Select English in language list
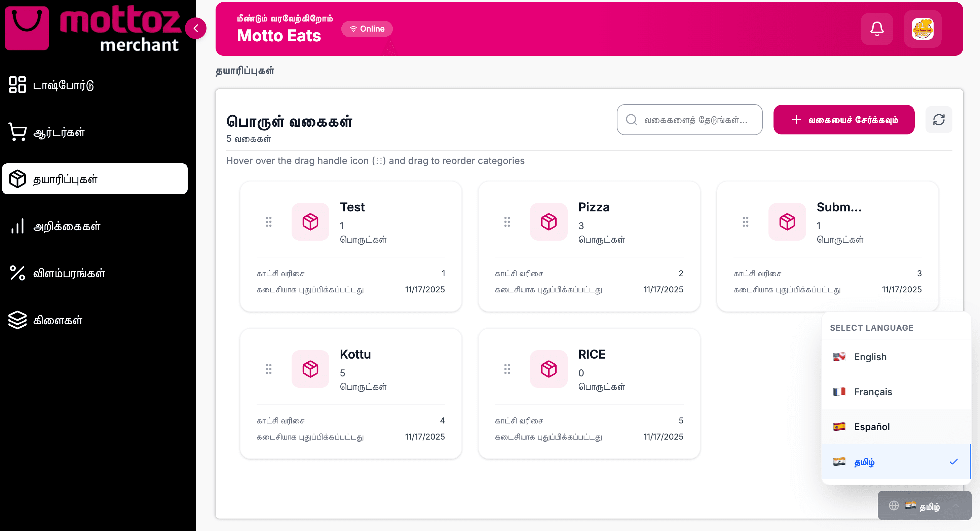 tap(896, 357)
